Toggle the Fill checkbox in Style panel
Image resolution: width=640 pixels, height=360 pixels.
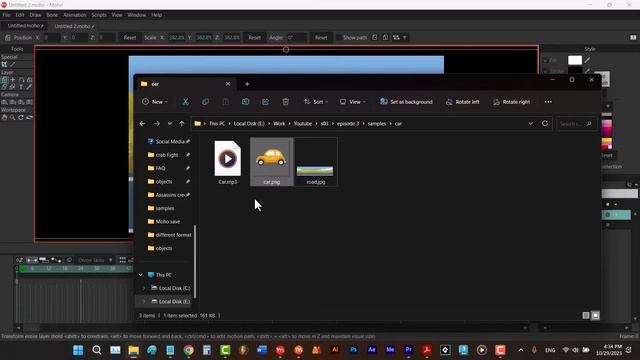pos(545,60)
